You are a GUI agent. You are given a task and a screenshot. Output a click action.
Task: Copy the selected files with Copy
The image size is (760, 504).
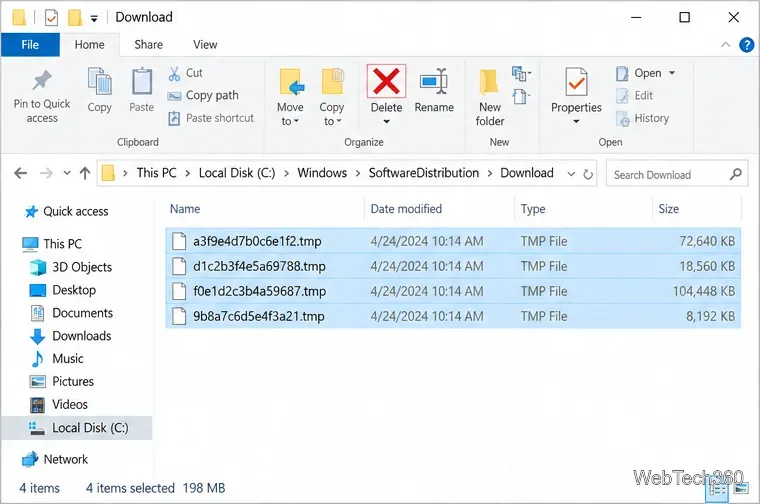point(99,91)
